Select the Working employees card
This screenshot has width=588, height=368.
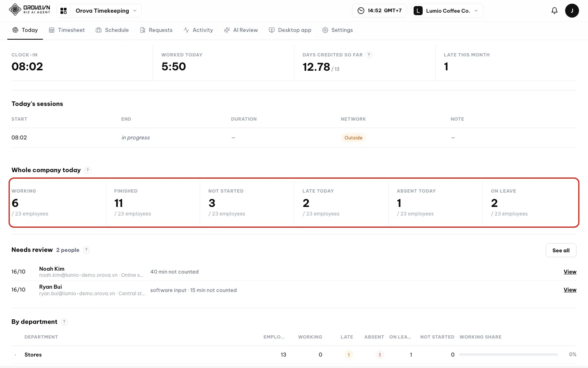pos(58,202)
